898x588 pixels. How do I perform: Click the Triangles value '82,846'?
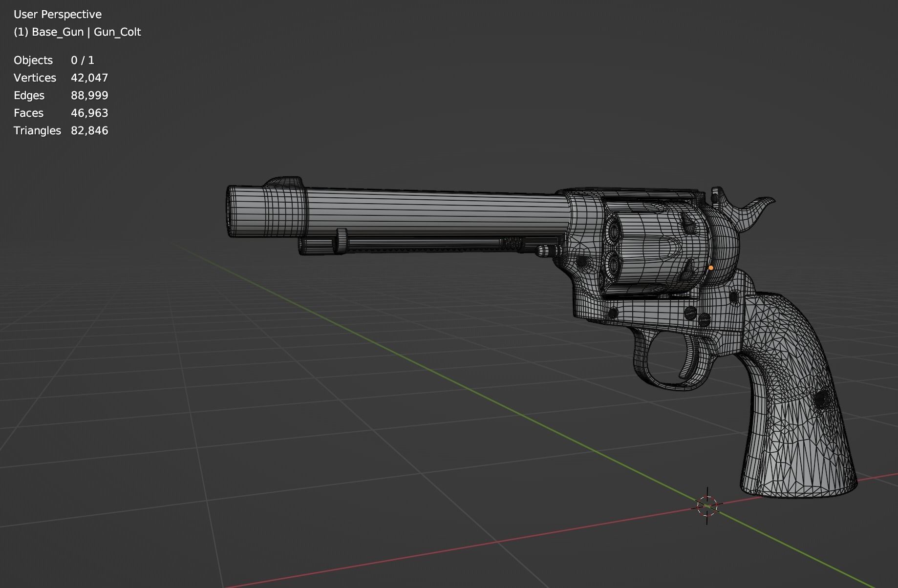pos(89,130)
